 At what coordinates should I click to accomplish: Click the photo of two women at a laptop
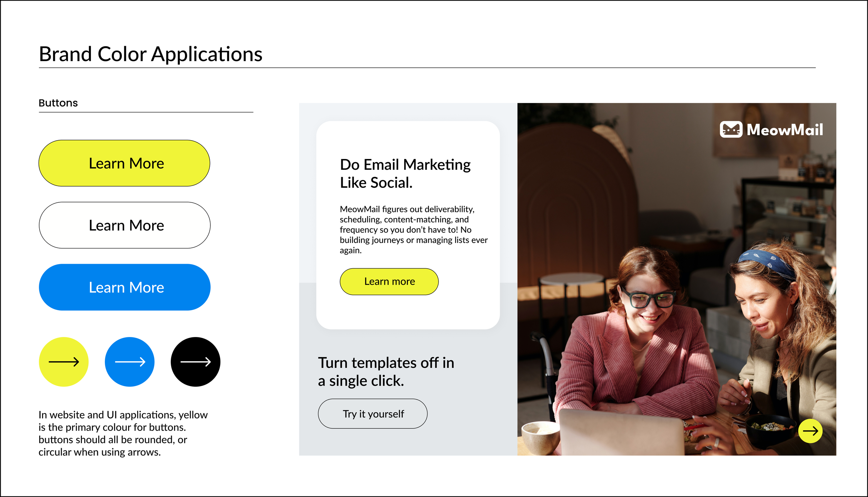pyautogui.click(x=676, y=279)
